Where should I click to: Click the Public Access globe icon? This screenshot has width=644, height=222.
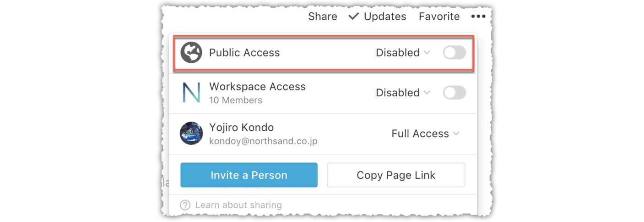(191, 53)
